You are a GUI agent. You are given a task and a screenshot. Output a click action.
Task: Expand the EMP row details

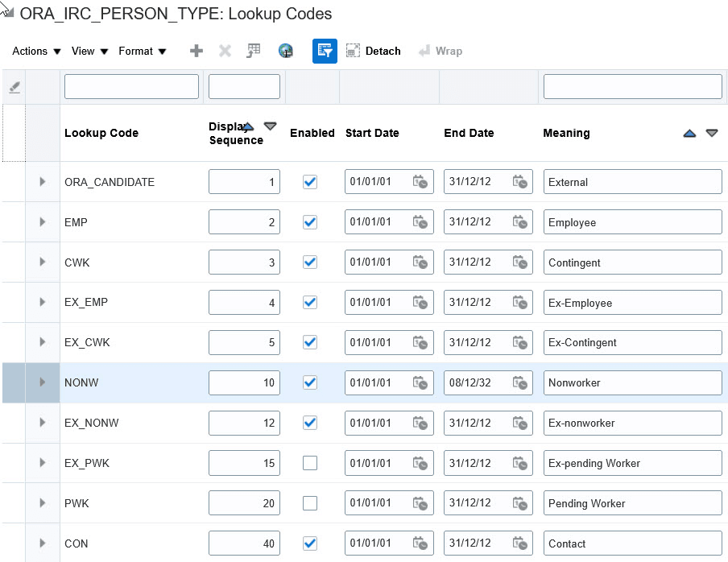(x=42, y=222)
